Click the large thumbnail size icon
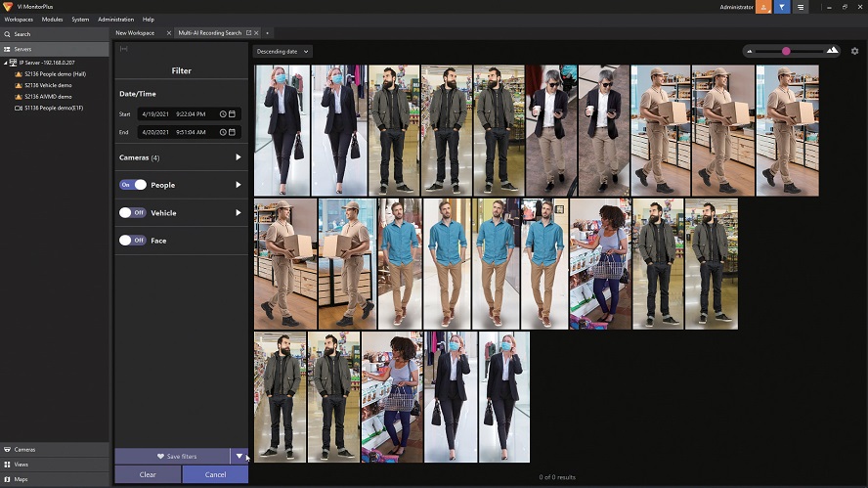868x488 pixels. [x=832, y=50]
